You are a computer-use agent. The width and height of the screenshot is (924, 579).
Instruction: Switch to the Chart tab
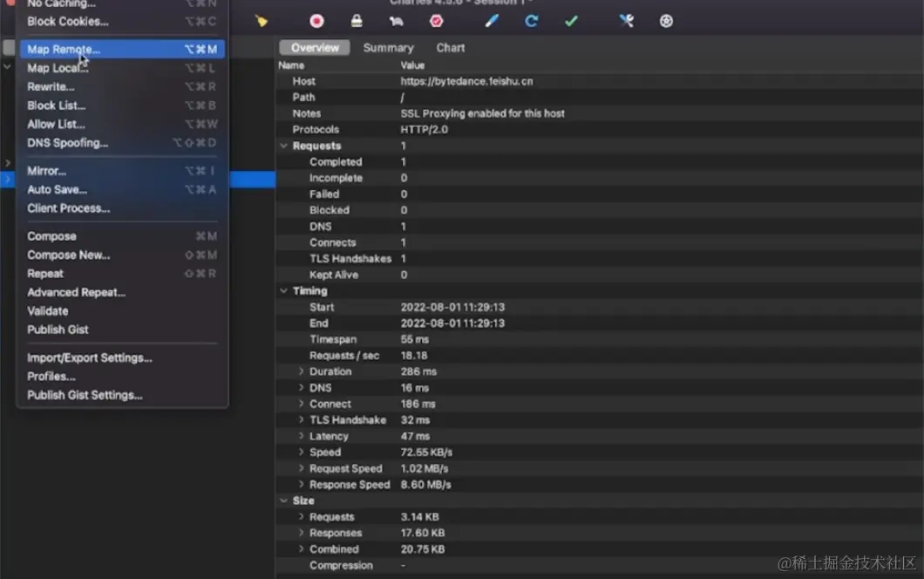click(450, 48)
